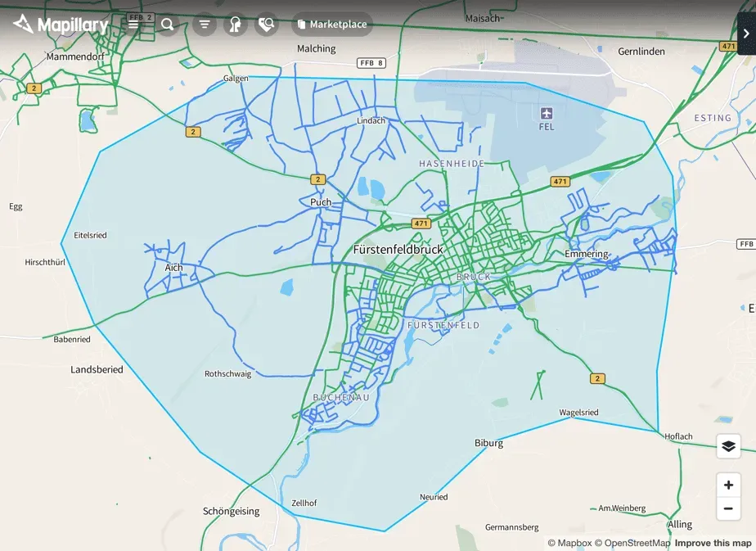Viewport: 756px width, 551px height.
Task: Open the OpenStreetMap attribution link
Action: coord(632,544)
